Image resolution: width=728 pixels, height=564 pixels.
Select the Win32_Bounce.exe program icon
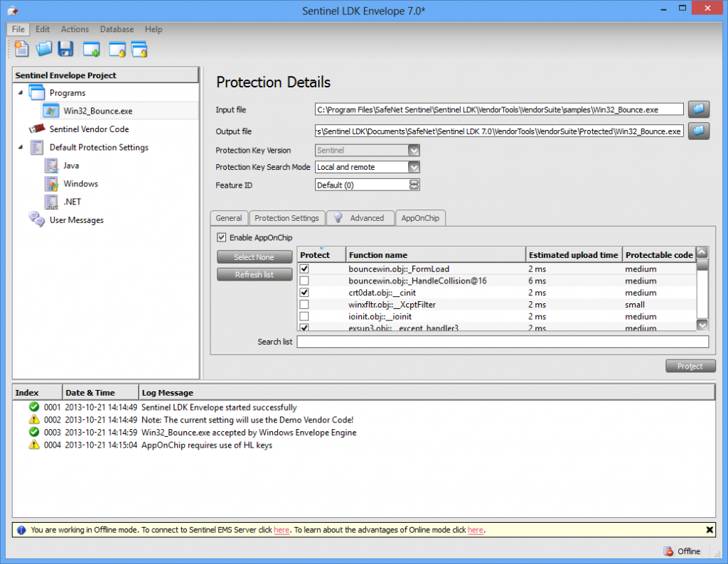50,111
